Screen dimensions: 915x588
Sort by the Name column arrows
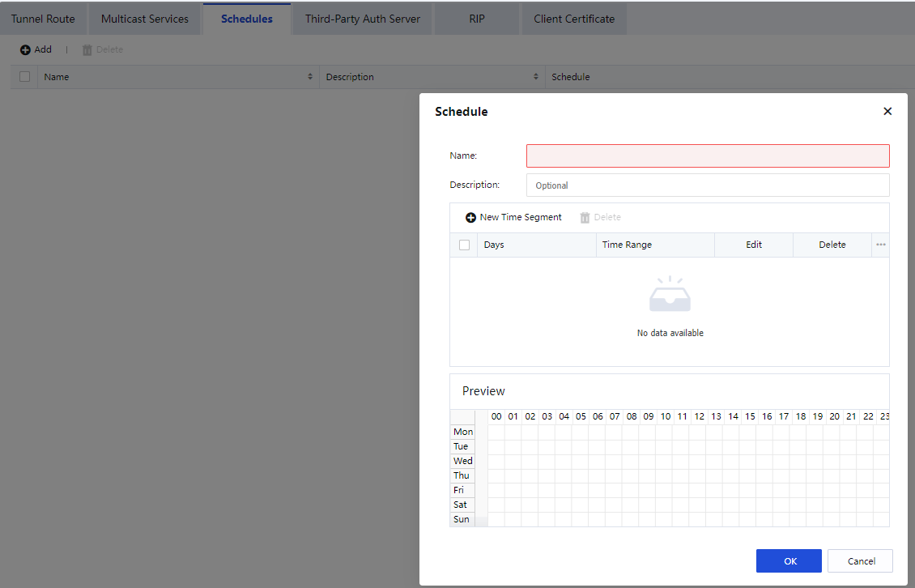click(310, 77)
